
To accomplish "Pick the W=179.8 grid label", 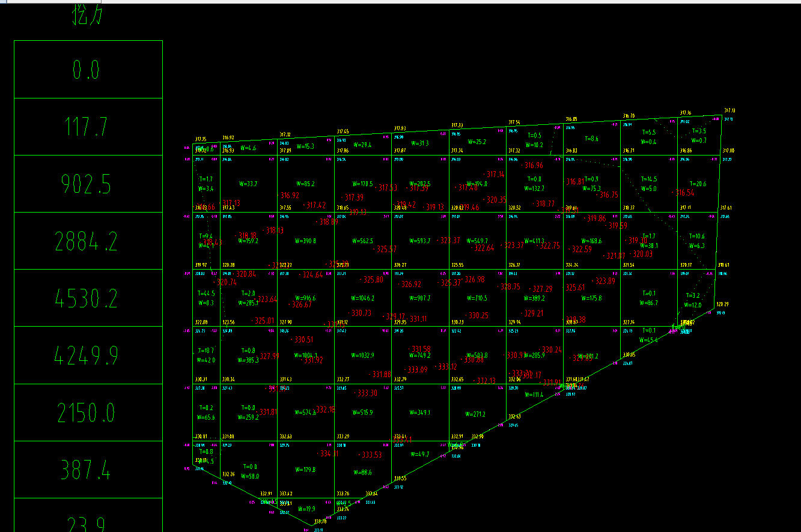I will pos(305,470).
